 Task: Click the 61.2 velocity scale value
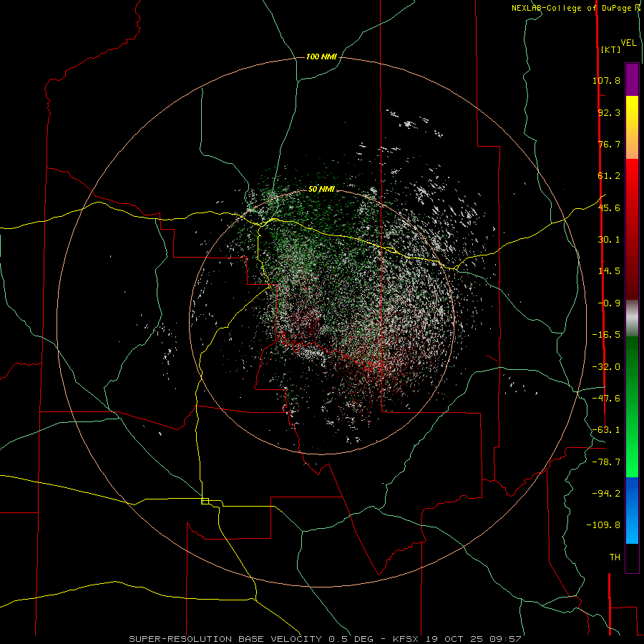pyautogui.click(x=609, y=176)
